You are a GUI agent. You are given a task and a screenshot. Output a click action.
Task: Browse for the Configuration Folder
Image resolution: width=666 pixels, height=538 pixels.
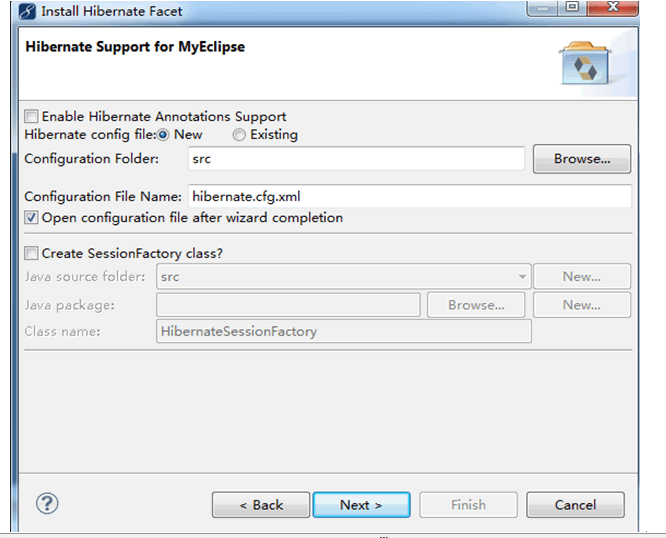click(x=582, y=159)
